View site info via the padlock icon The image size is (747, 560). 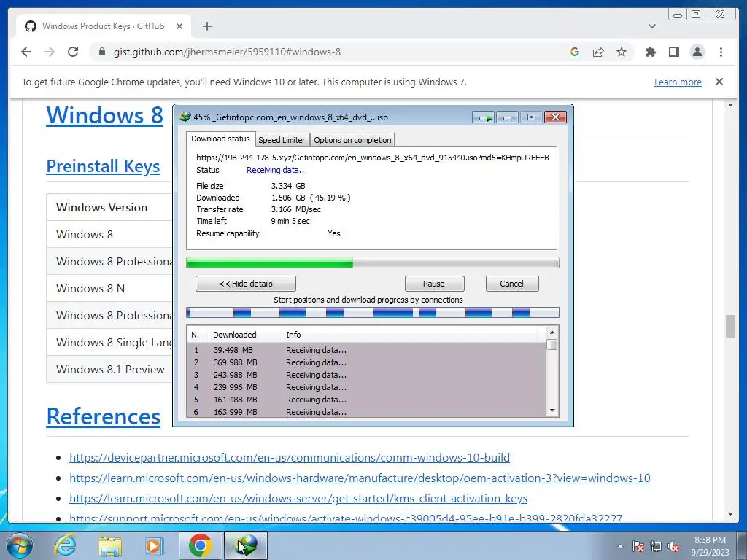click(101, 52)
